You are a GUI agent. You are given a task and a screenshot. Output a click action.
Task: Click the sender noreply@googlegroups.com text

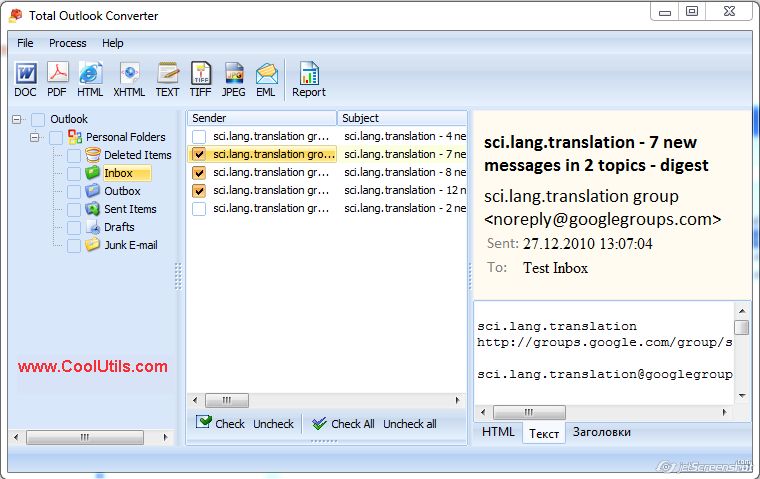tap(602, 220)
